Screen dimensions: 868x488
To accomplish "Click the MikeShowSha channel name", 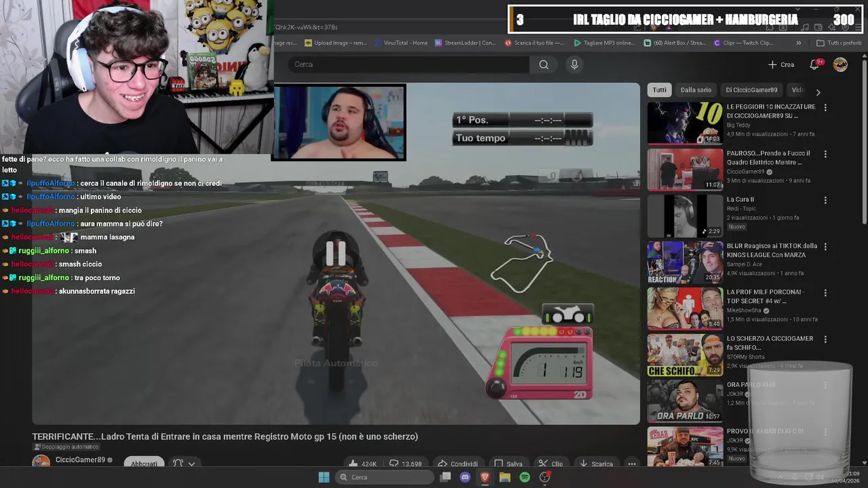I will 744,310.
